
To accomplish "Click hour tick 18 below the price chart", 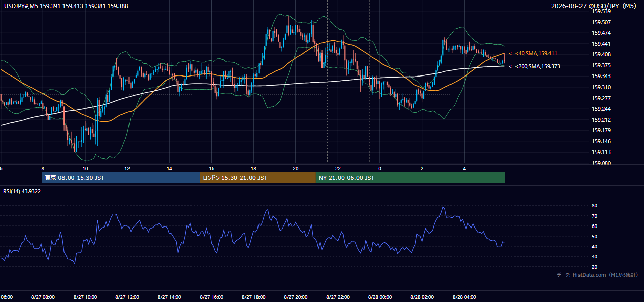I will point(253,168).
